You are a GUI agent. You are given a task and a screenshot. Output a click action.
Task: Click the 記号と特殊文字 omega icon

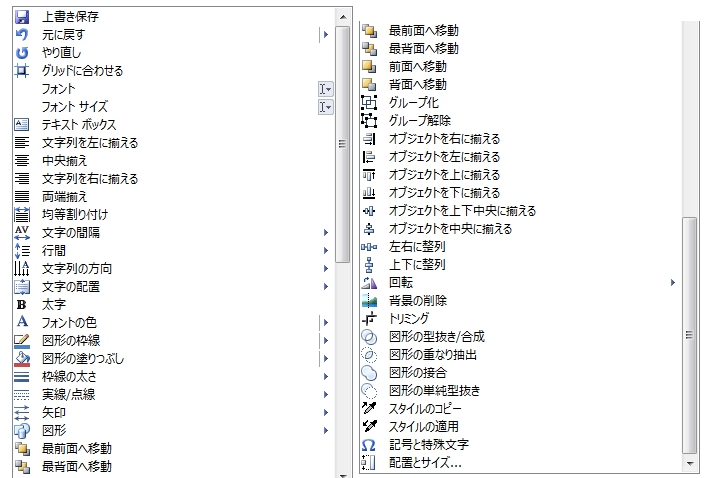pos(368,445)
